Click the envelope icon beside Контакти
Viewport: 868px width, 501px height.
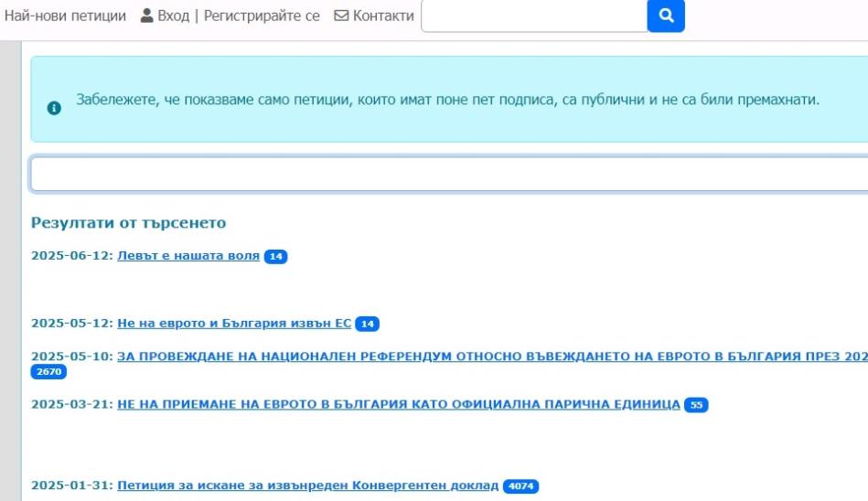click(x=341, y=16)
